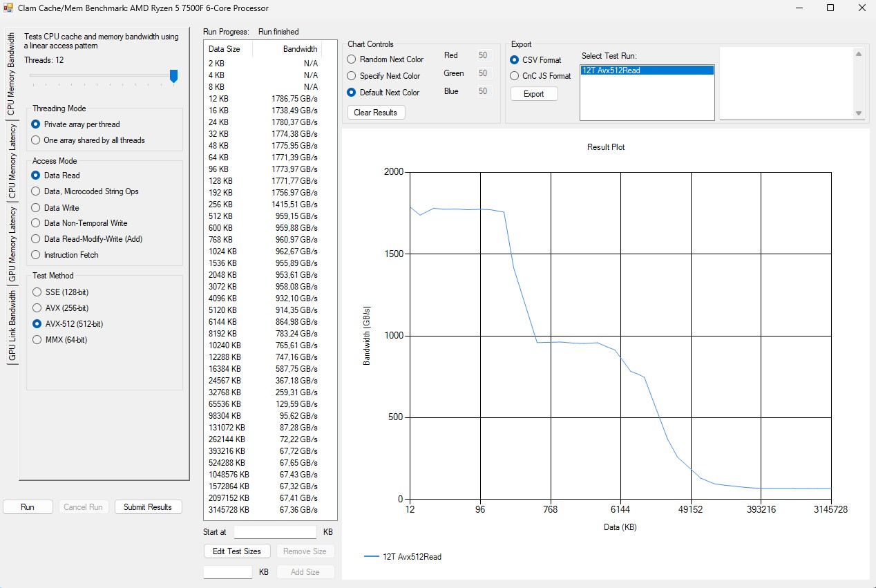This screenshot has height=588, width=876.
Task: Click the Edit Test Sizes button
Action: [237, 551]
